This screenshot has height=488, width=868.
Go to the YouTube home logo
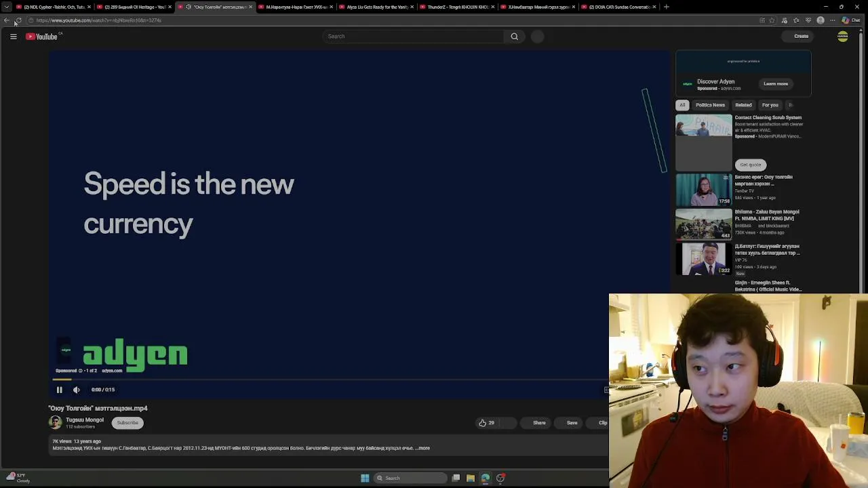[x=42, y=37]
